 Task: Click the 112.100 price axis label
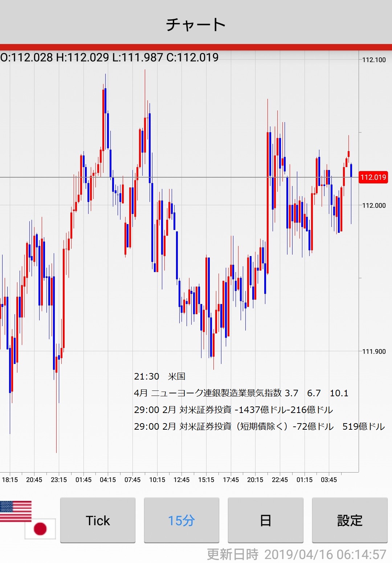[x=374, y=60]
